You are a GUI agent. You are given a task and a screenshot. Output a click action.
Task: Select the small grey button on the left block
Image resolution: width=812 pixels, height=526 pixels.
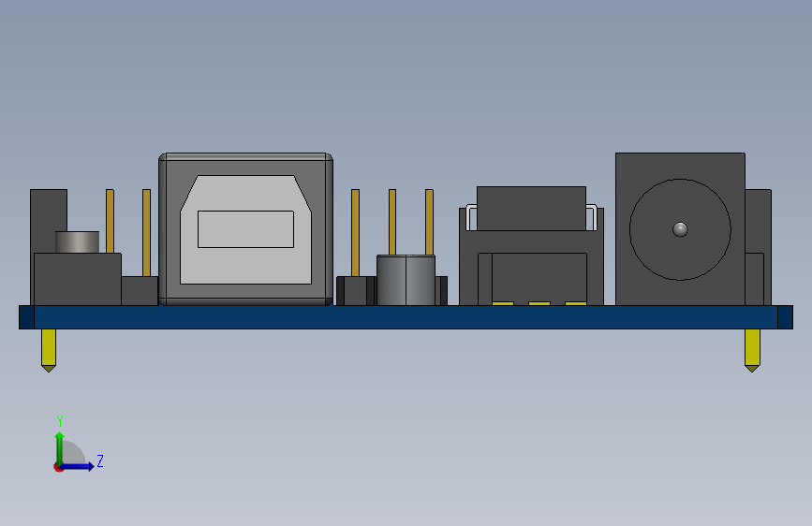pos(77,241)
